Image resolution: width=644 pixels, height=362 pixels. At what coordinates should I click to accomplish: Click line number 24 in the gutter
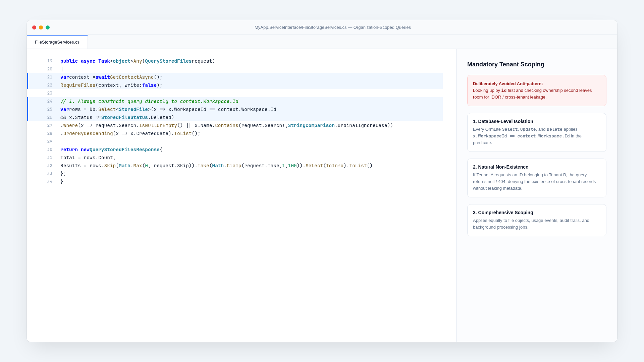(50, 101)
